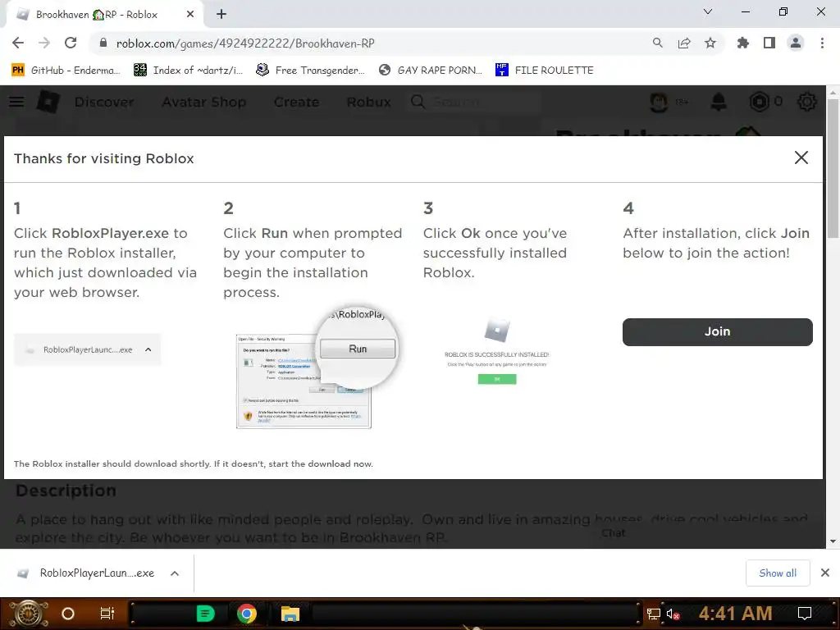840x630 pixels.
Task: Click the address bar URL
Action: (x=245, y=43)
